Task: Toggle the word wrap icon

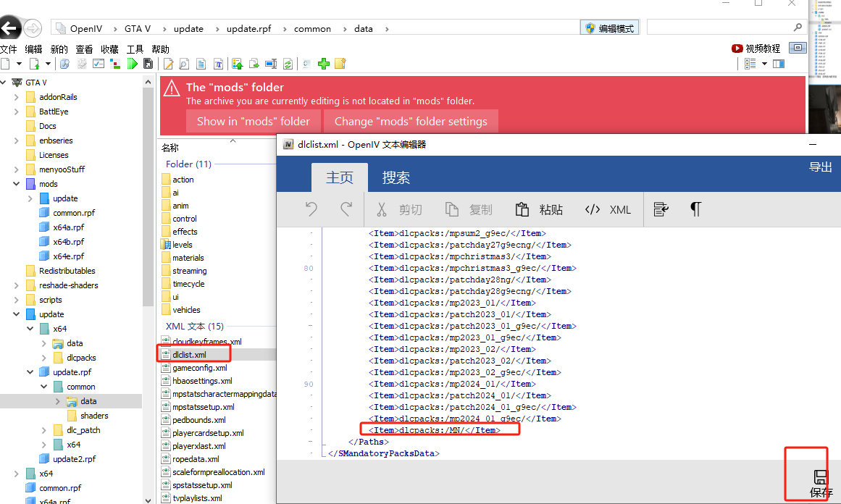Action: click(x=661, y=209)
